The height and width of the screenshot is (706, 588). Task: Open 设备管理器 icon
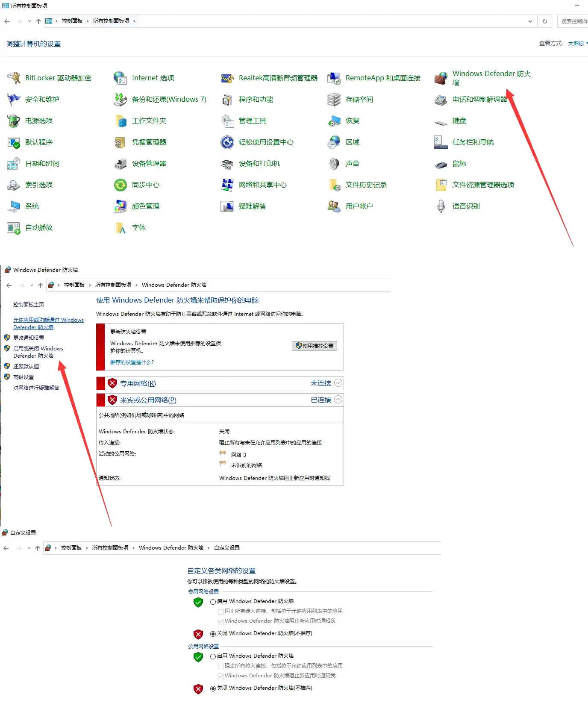(x=121, y=164)
